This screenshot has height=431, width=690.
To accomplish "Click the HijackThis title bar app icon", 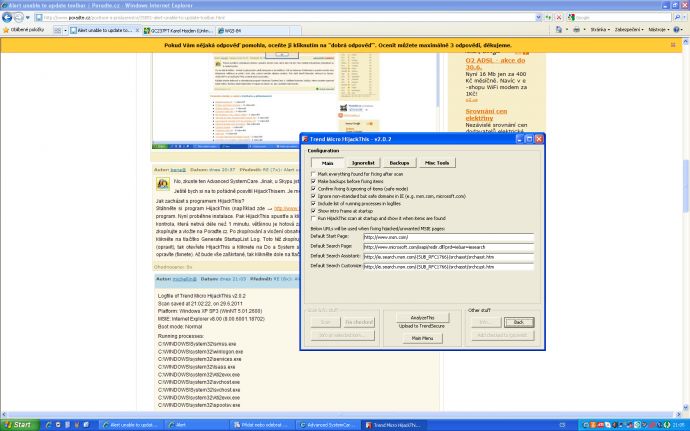I will [x=305, y=139].
